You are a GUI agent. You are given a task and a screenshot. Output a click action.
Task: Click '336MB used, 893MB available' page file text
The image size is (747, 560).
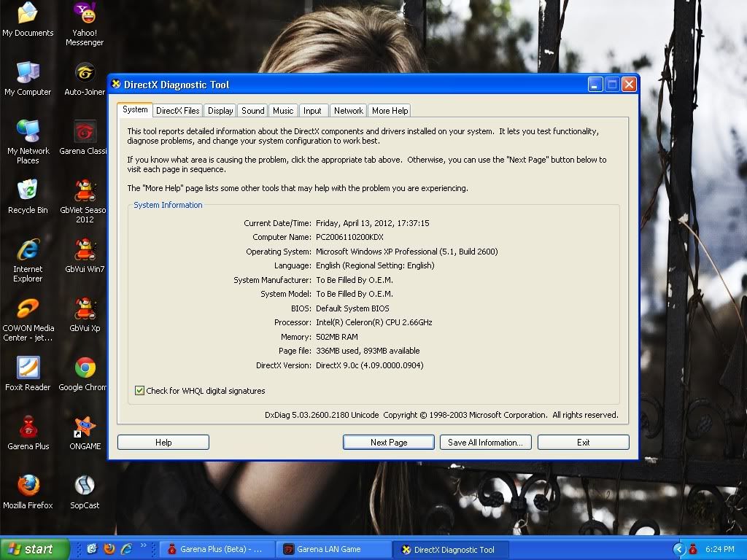(368, 351)
